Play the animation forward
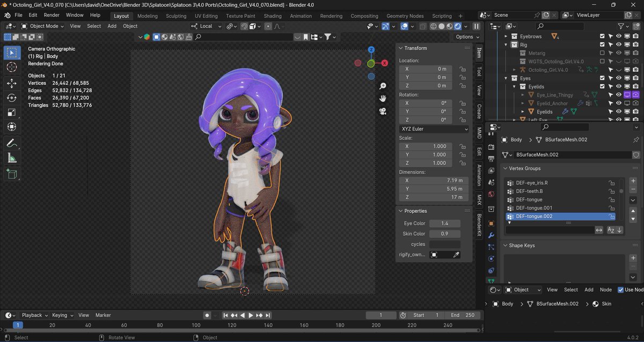This screenshot has height=342, width=644. tap(251, 315)
